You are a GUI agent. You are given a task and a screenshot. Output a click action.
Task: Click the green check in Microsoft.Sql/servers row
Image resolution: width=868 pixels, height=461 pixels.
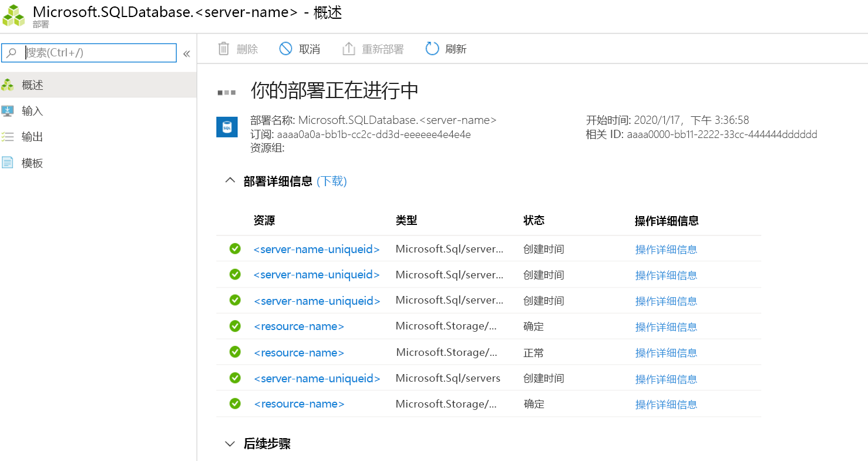point(235,378)
